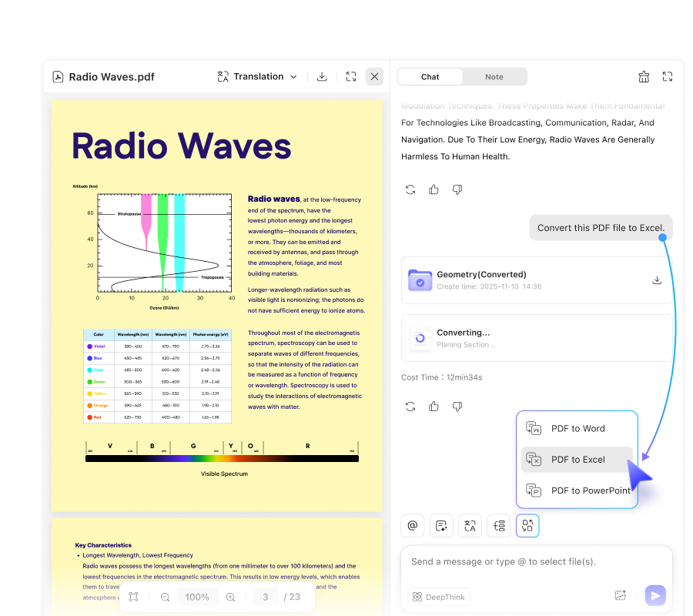Download the Radio Waves PDF
The image size is (693, 616).
[322, 76]
